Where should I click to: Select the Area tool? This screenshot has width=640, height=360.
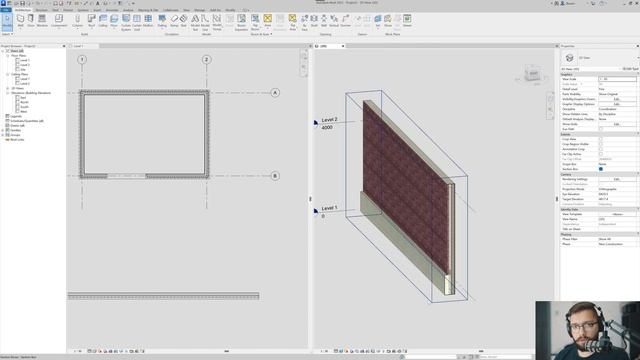click(267, 21)
